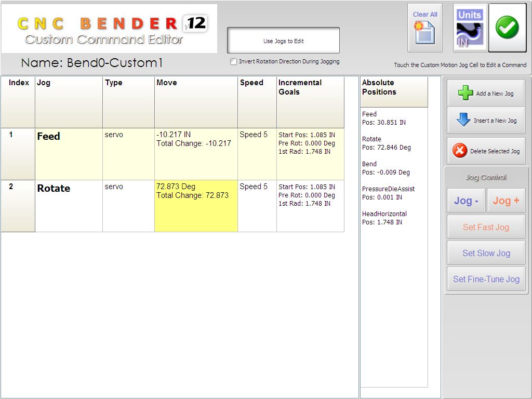The image size is (532, 399).
Task: Click the Rotate jog name cell
Action: point(69,206)
